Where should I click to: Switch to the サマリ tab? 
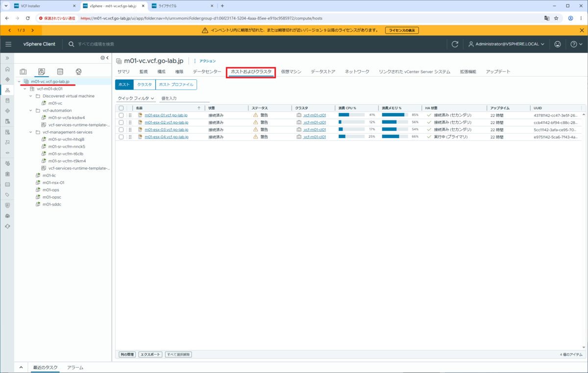click(123, 71)
